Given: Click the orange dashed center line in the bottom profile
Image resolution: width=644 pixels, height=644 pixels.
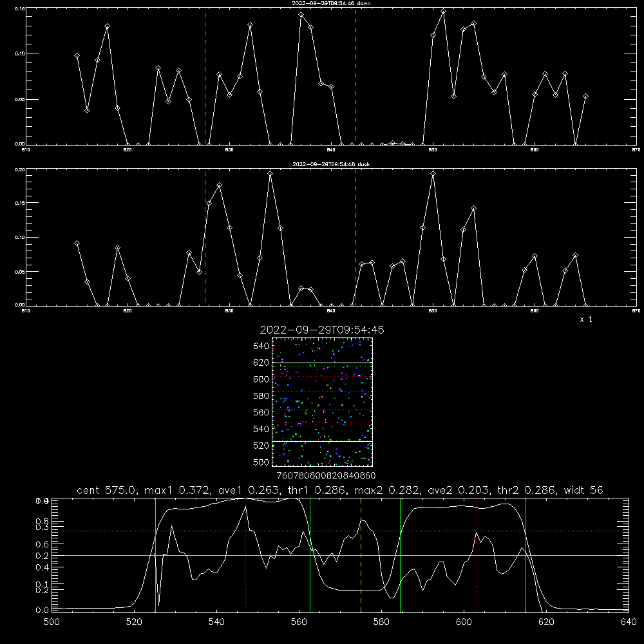Looking at the screenshot, I should [x=361, y=555].
